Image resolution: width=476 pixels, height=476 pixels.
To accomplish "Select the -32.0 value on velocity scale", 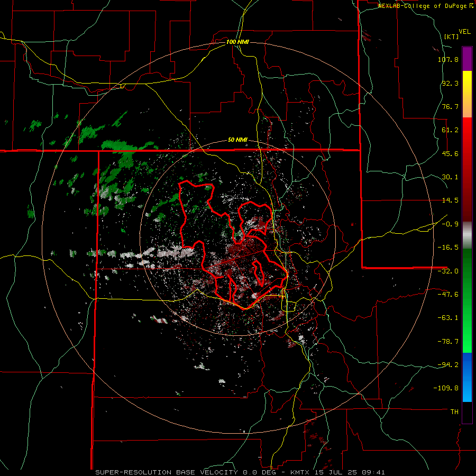I will pos(448,271).
